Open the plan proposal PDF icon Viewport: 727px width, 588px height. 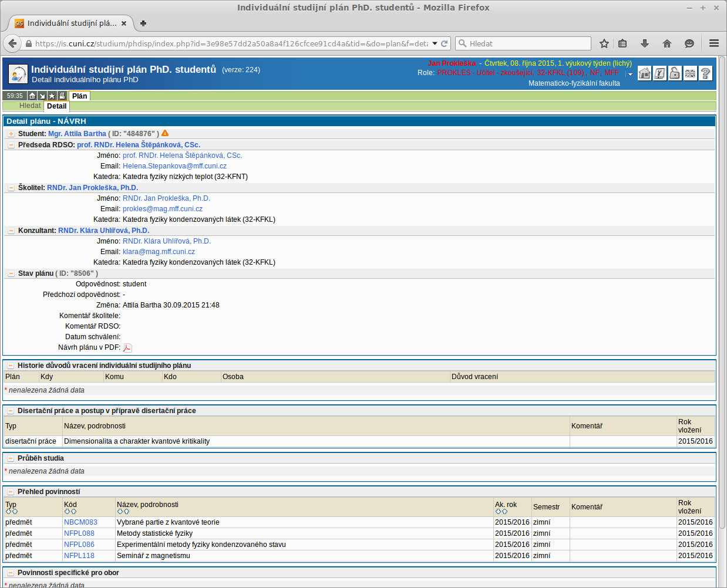(x=127, y=348)
